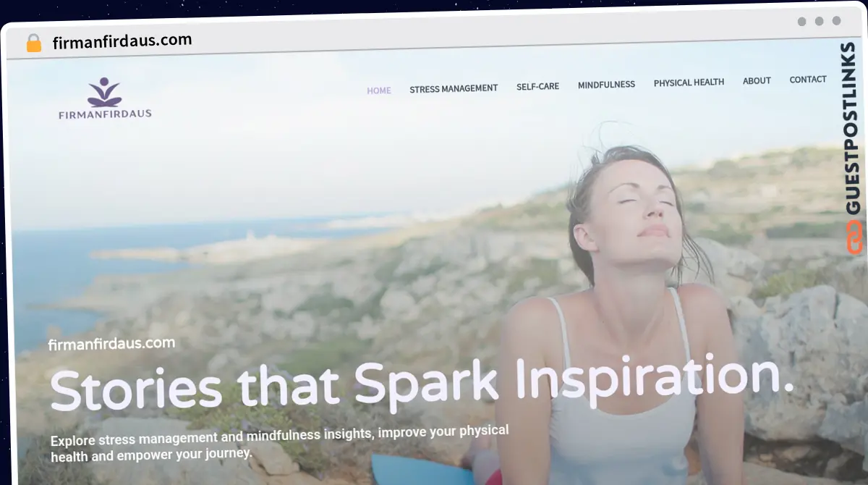Screen dimensions: 868x485
Task: Select the firmanfirdaus.com address bar text
Action: point(122,41)
